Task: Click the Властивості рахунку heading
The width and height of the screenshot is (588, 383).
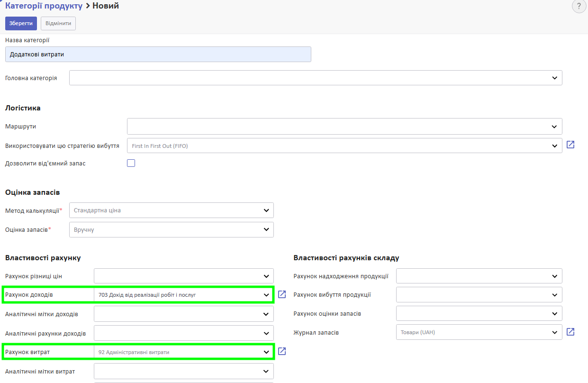Action: [43, 258]
